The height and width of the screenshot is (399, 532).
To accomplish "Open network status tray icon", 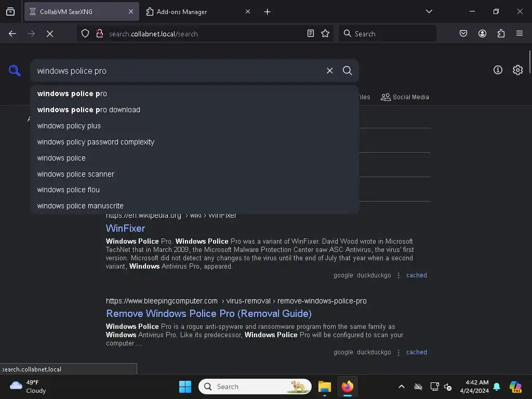I will (x=434, y=387).
